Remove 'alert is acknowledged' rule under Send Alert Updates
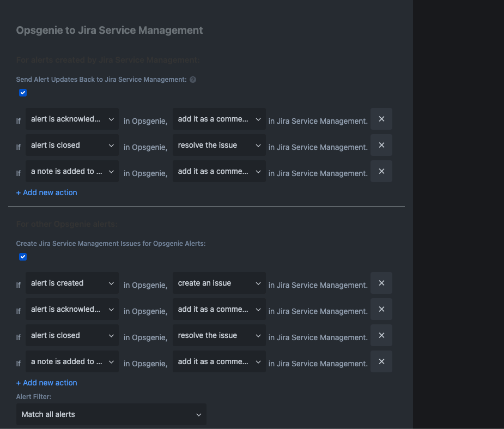 pyautogui.click(x=381, y=119)
